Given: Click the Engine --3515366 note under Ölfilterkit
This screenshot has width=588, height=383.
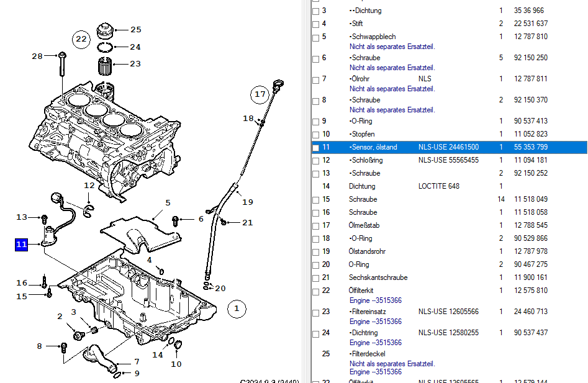Looking at the screenshot, I should (376, 300).
